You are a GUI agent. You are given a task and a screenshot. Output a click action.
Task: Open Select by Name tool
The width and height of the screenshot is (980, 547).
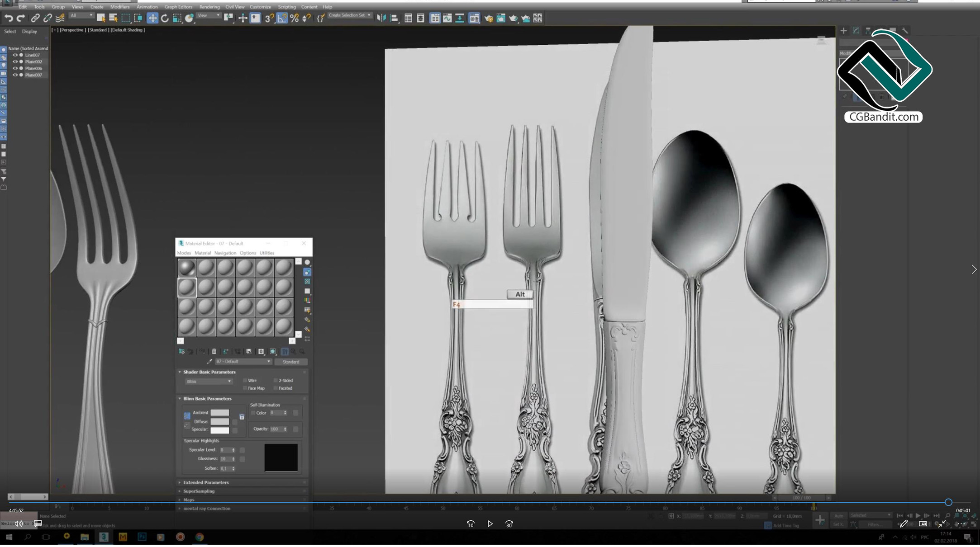pyautogui.click(x=113, y=18)
